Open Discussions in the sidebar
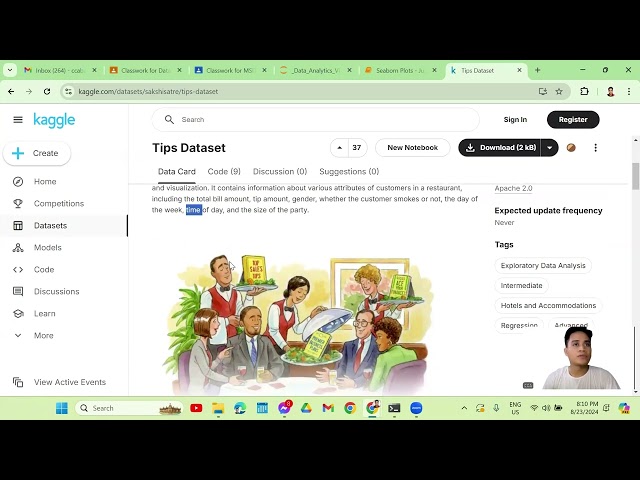Image resolution: width=640 pixels, height=480 pixels. [x=56, y=292]
